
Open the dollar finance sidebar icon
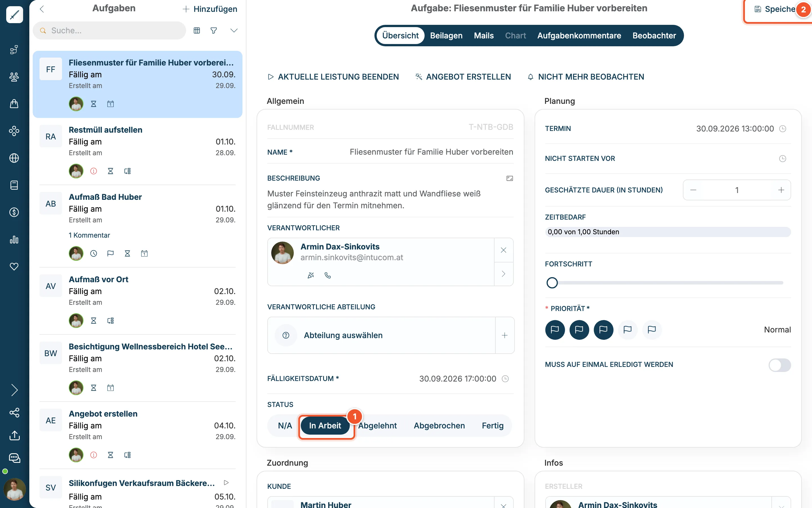click(x=14, y=212)
